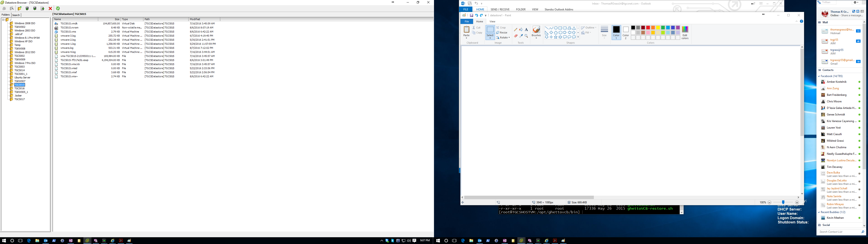Click upload files to datastore icon
This screenshot has height=244, width=868.
pos(27,8)
